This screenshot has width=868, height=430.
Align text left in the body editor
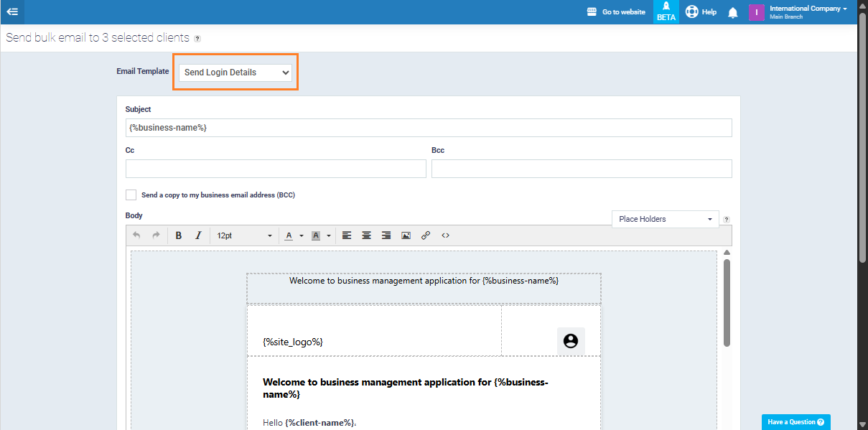click(347, 235)
